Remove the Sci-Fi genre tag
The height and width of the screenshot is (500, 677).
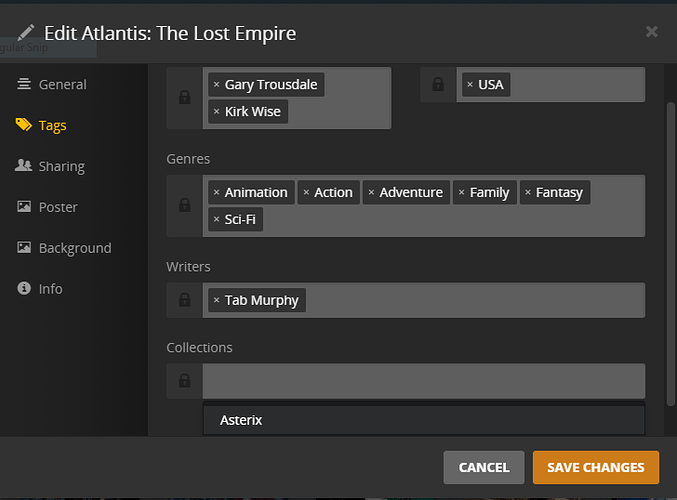pyautogui.click(x=216, y=219)
